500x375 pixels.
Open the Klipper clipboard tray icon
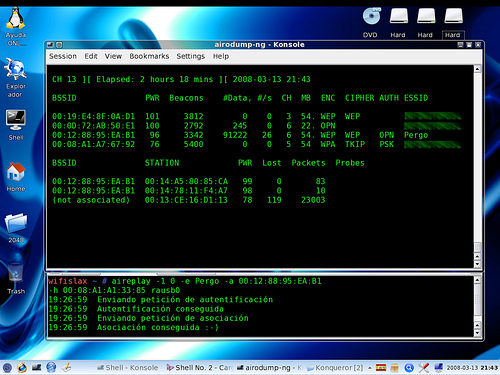(x=394, y=368)
